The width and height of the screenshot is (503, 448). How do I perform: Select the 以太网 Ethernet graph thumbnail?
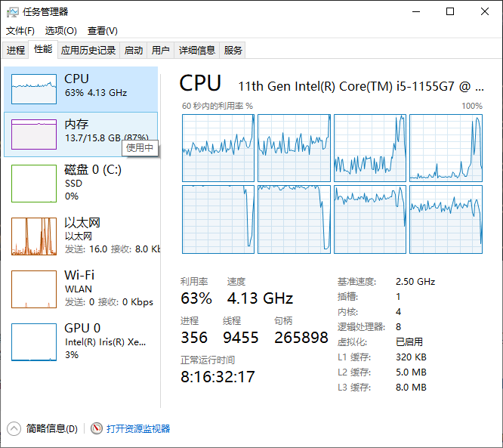(34, 236)
